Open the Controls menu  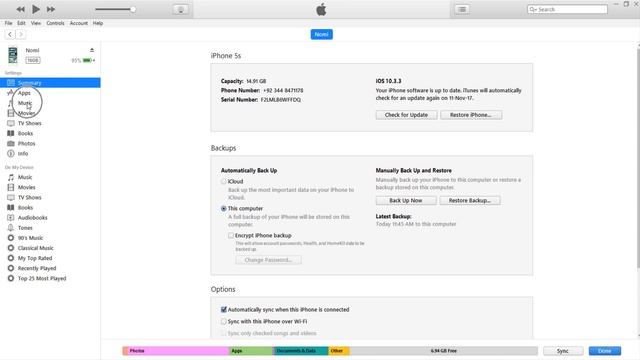point(55,23)
